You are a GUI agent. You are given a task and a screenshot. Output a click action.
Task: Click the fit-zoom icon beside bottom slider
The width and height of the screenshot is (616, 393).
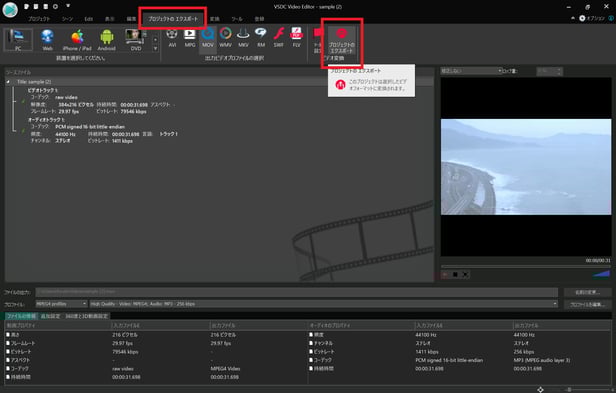pyautogui.click(x=541, y=389)
